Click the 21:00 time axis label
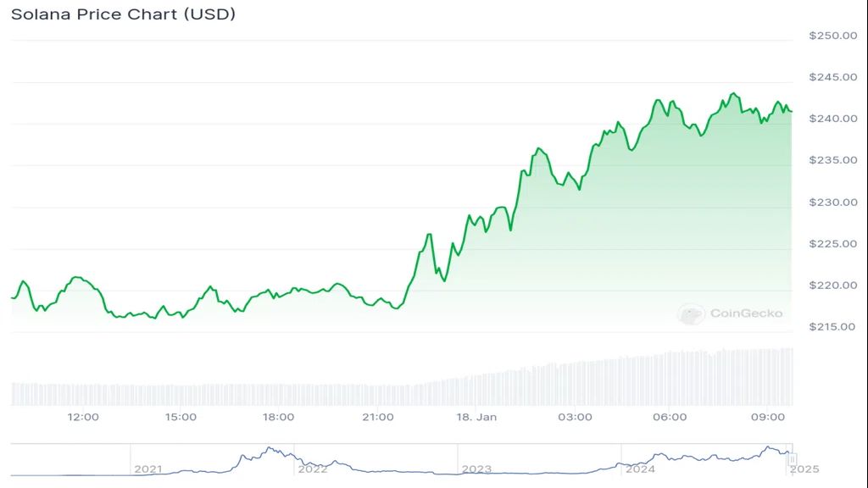Image resolution: width=868 pixels, height=488 pixels. click(378, 417)
